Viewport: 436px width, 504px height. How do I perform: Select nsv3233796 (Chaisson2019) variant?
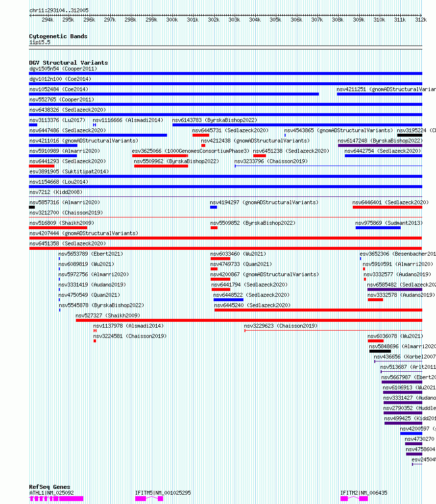tap(271, 161)
